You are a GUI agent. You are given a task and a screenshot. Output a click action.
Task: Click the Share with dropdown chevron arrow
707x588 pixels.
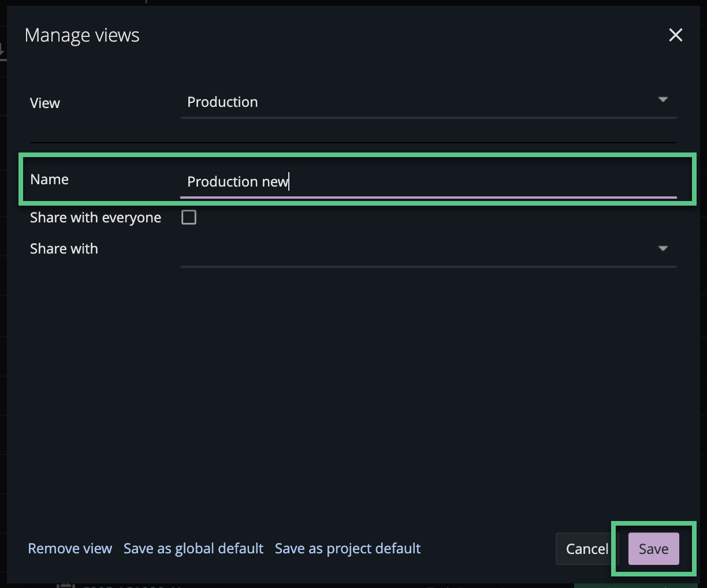coord(663,247)
